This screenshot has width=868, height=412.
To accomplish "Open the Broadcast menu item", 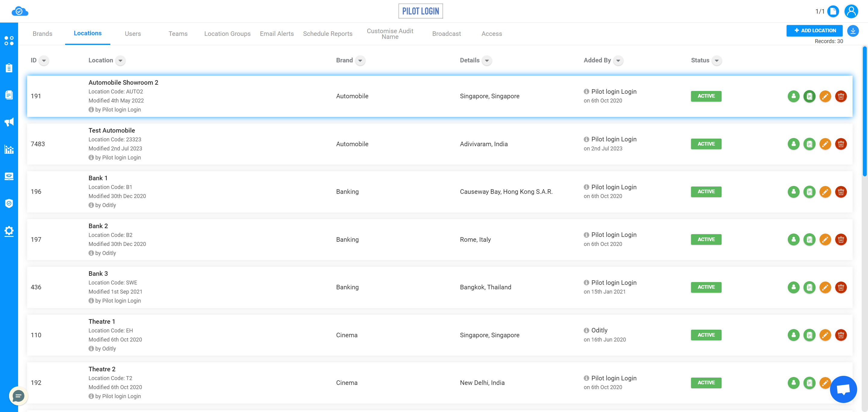I will click(x=446, y=33).
